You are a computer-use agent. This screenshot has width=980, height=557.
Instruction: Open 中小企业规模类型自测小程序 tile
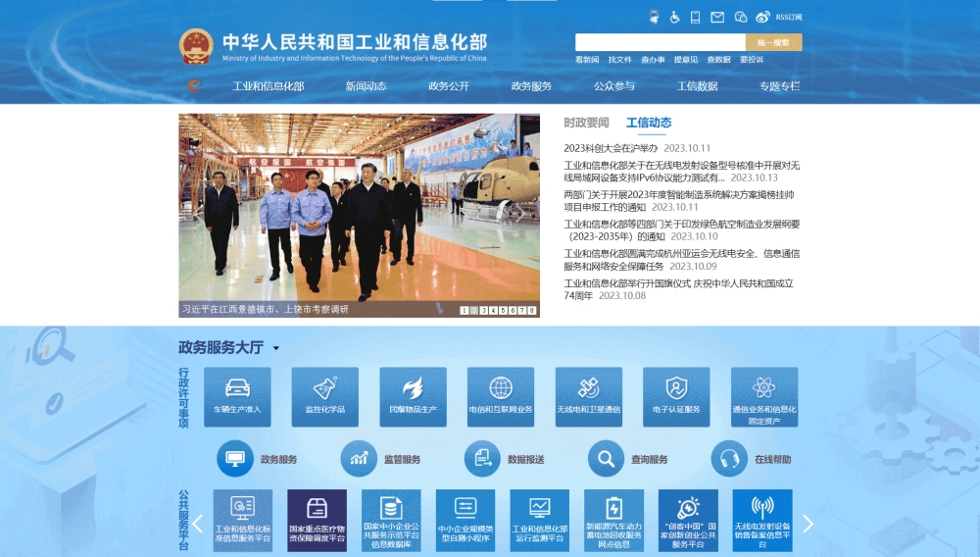[465, 521]
